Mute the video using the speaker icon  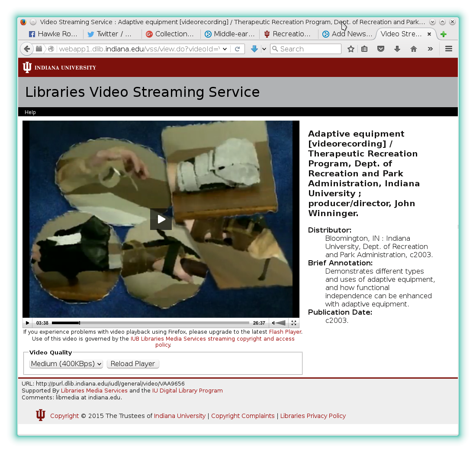point(274,323)
